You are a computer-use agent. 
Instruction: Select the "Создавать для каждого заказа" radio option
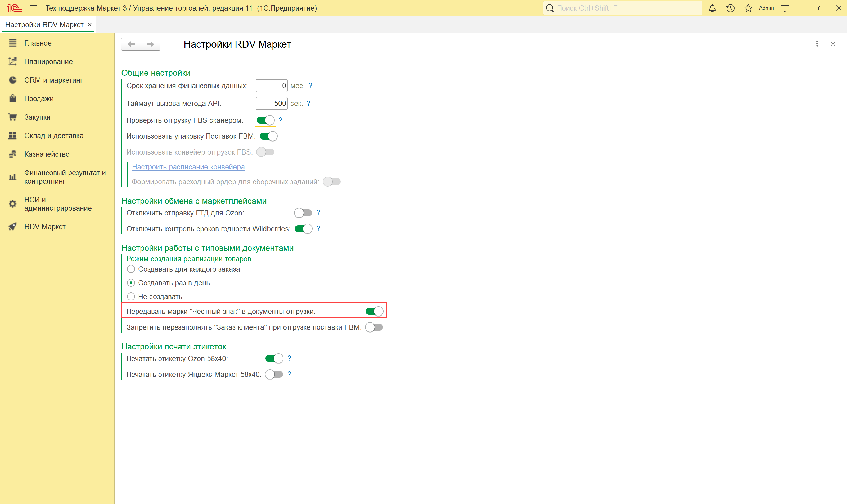click(x=131, y=269)
